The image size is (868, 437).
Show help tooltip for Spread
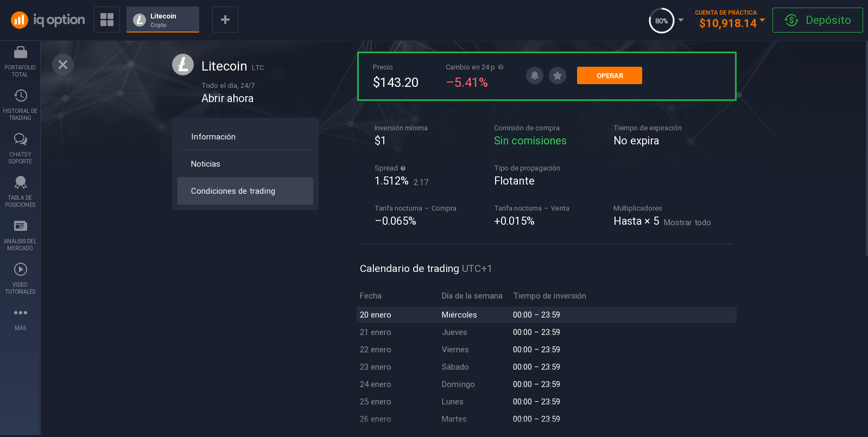click(x=403, y=168)
